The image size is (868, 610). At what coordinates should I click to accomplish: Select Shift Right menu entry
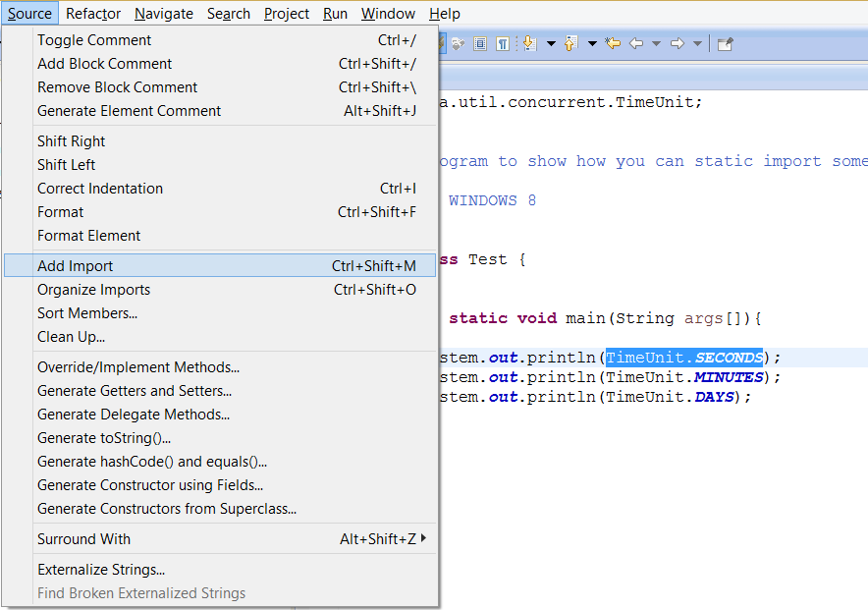(220, 141)
